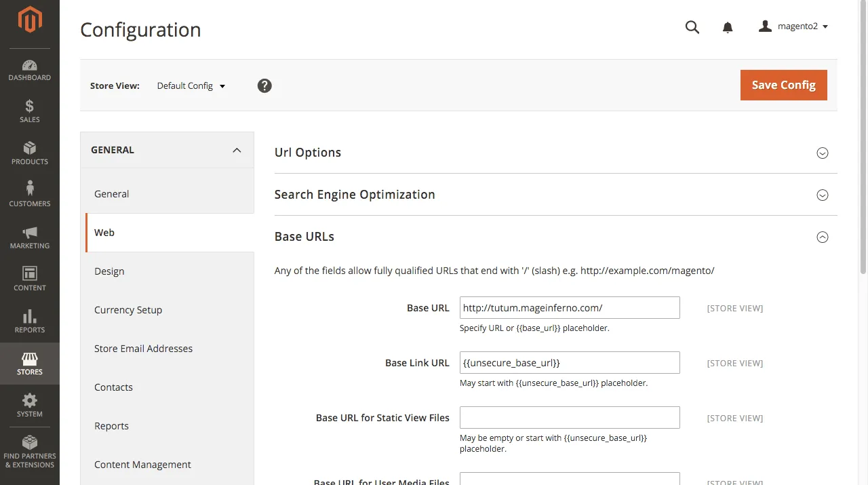Click the Save Config button
The image size is (868, 485).
783,85
